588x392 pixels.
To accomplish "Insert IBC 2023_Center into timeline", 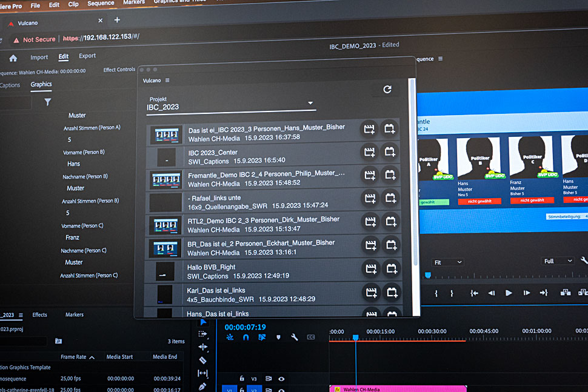I will 369,152.
